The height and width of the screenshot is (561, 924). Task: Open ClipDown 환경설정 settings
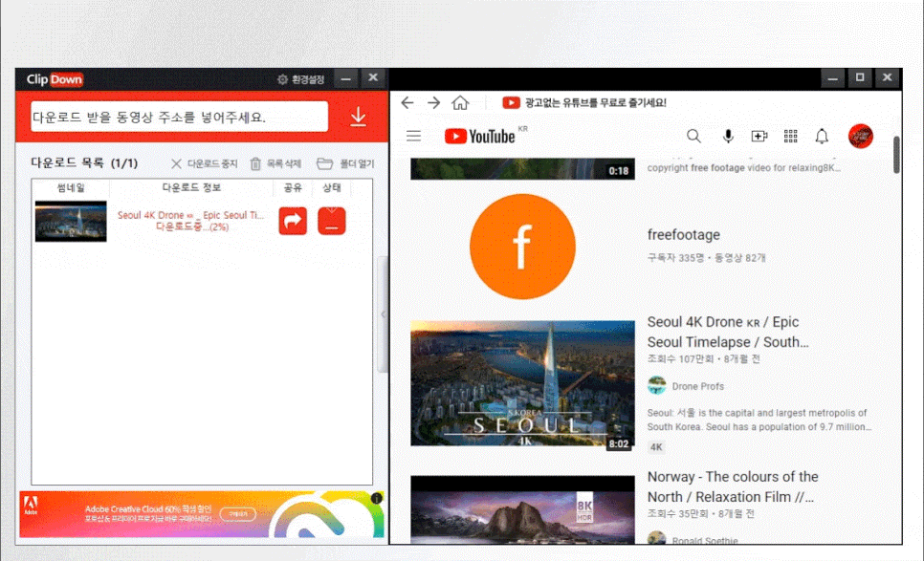point(301,79)
